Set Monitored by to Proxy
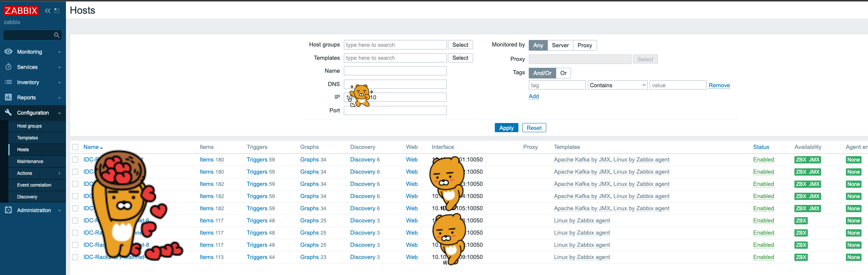This screenshot has width=868, height=275. [584, 45]
